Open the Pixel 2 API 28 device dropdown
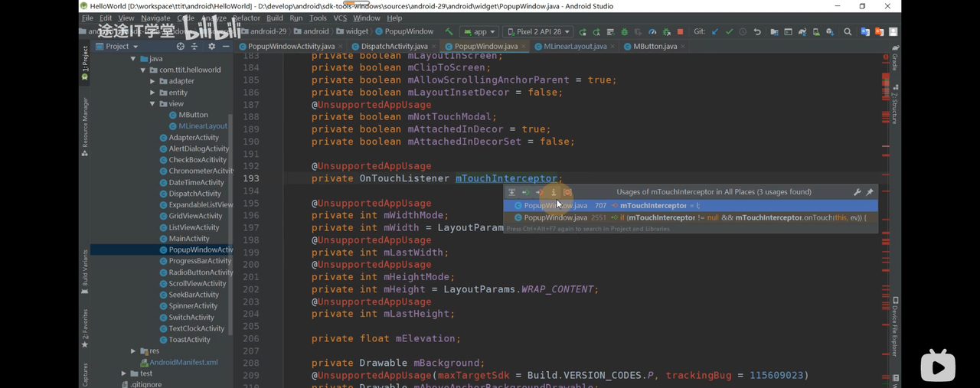 pyautogui.click(x=541, y=32)
